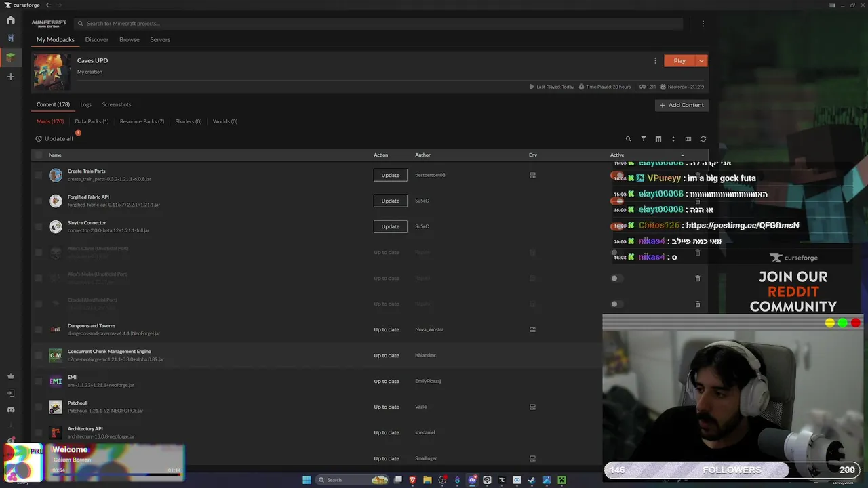
Task: Open Steam from the taskbar
Action: coord(532,480)
